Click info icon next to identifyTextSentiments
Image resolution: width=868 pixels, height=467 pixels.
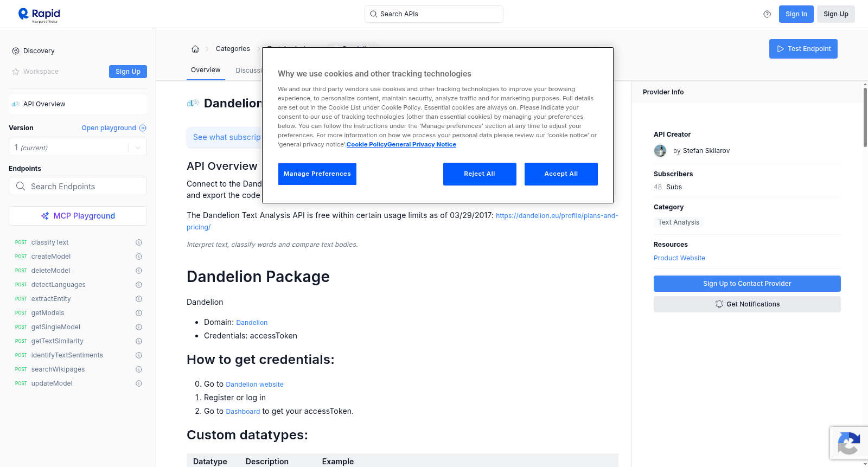tap(139, 355)
